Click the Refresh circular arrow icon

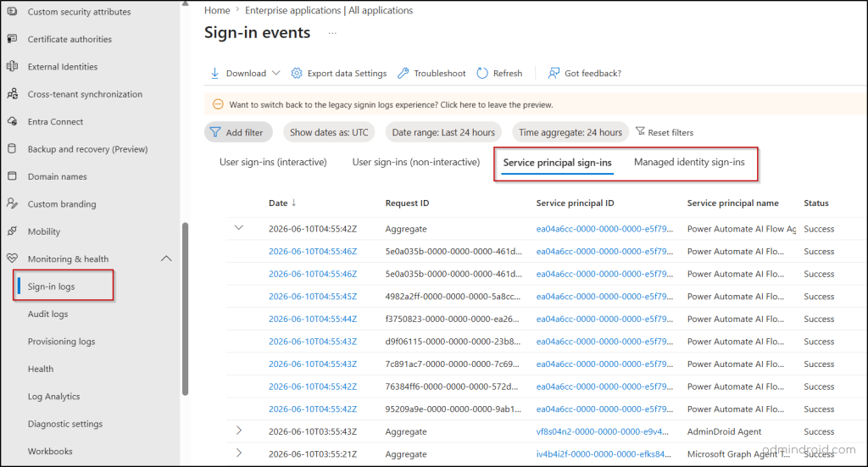[x=482, y=73]
